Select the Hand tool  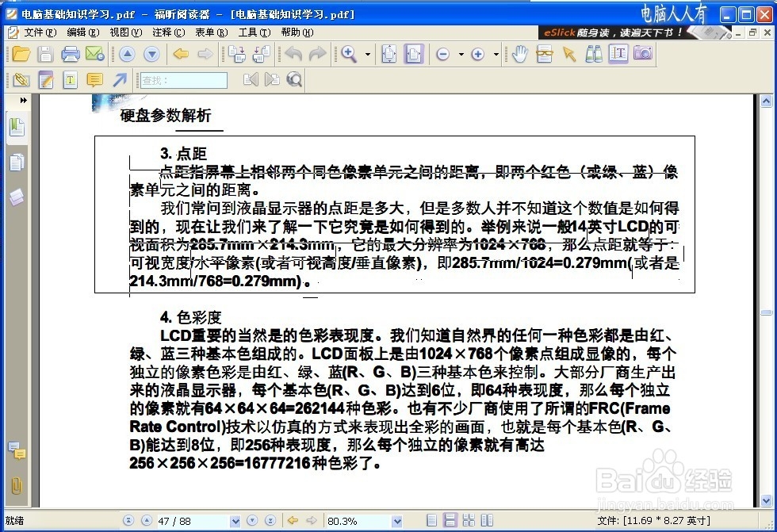(x=521, y=54)
